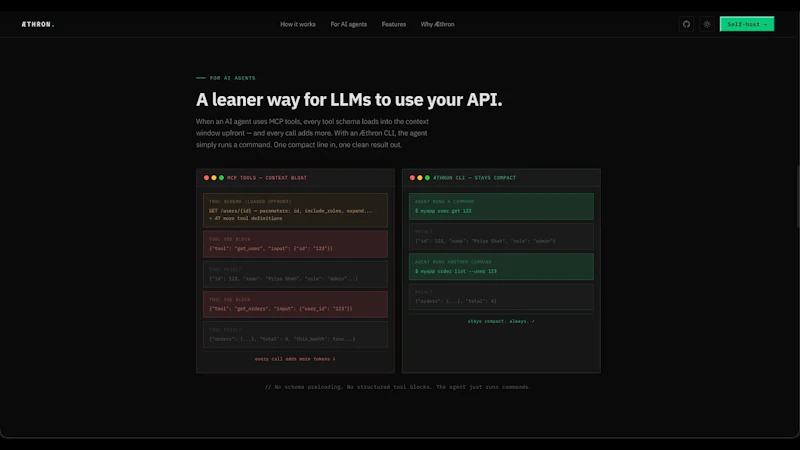
Task: Click the 'A leaner way for LLMs' heading
Action: 349,99
